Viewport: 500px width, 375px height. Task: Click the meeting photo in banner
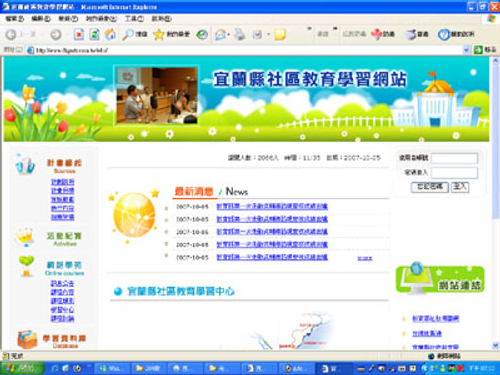tap(157, 96)
